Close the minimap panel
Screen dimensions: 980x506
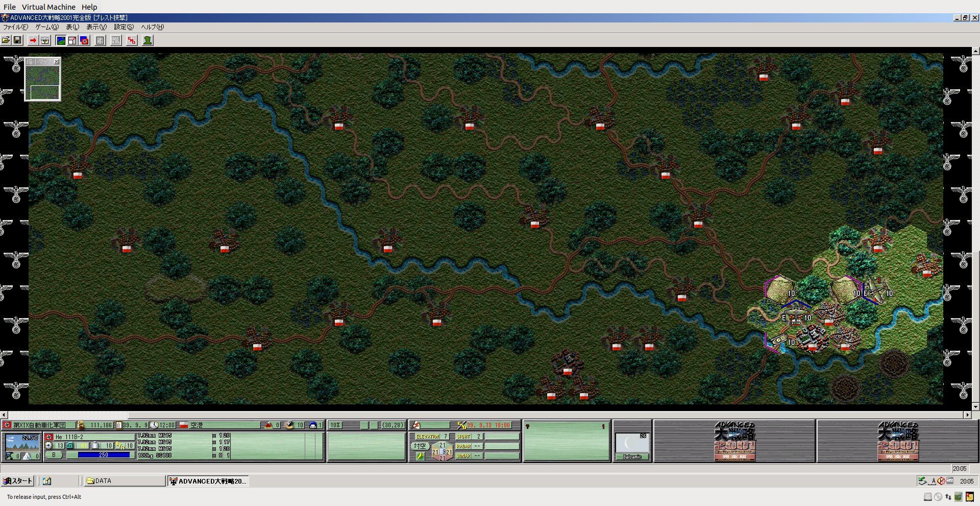(57, 62)
